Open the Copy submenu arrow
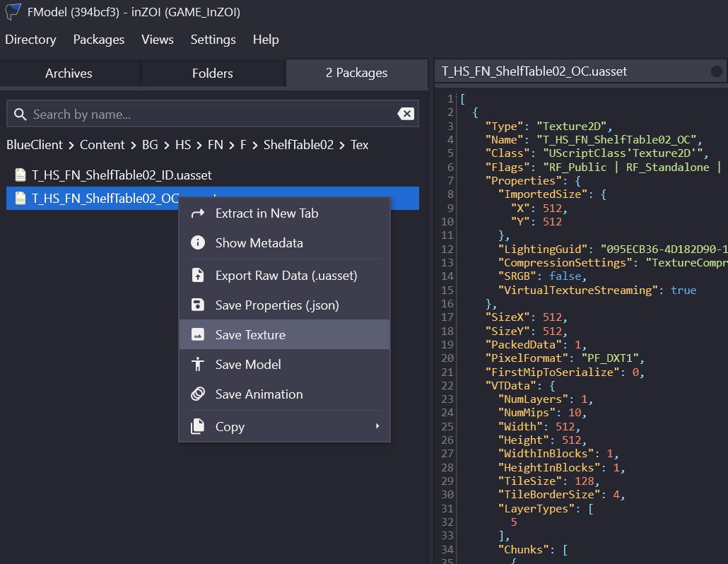728x564 pixels. 377,426
